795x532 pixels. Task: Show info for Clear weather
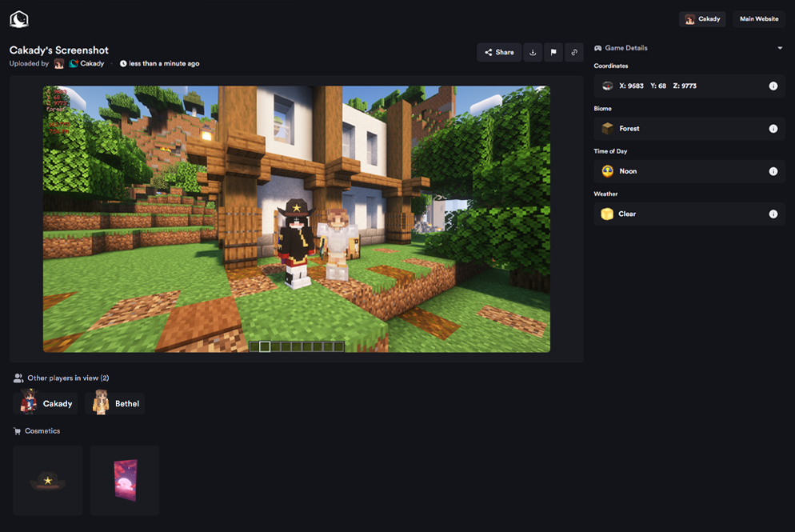(x=773, y=214)
